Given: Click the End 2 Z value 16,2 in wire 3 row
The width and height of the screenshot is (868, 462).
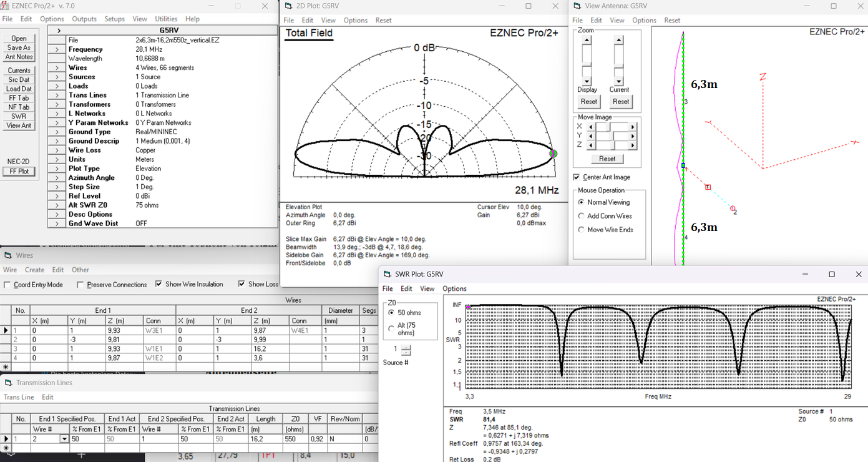Looking at the screenshot, I should (x=270, y=348).
